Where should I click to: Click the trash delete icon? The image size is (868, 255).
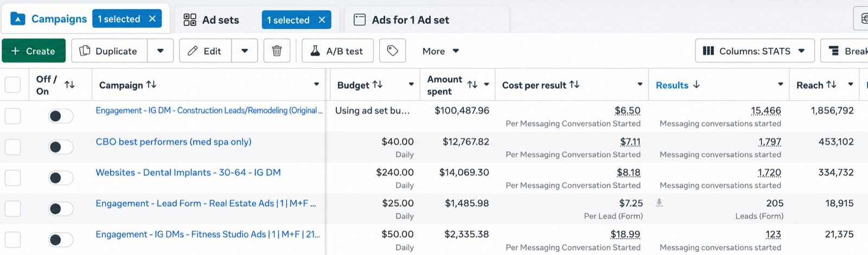coord(277,51)
